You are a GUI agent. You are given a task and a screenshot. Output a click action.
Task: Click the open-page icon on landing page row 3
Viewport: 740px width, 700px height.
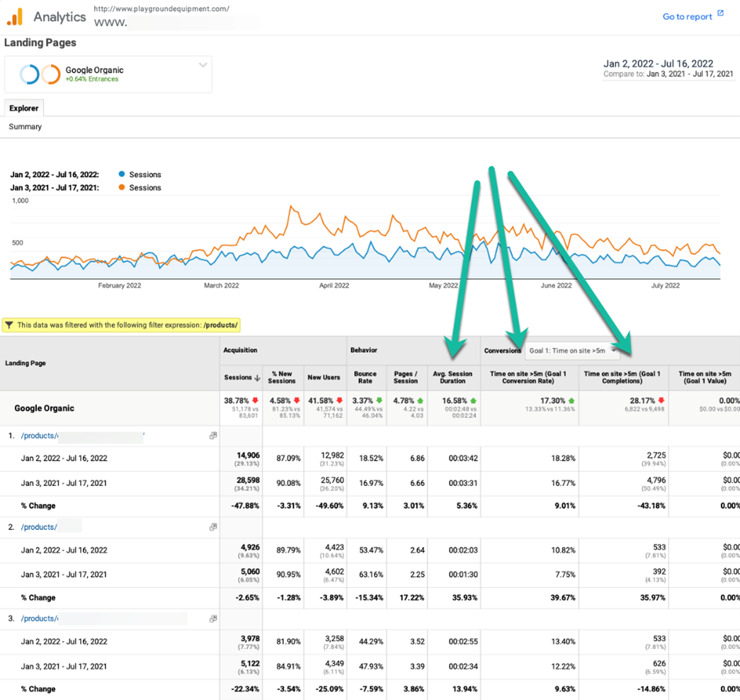(213, 619)
